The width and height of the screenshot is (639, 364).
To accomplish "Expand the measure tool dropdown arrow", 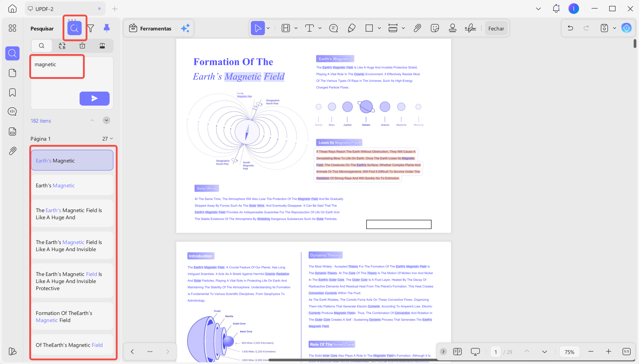I will pyautogui.click(x=403, y=28).
